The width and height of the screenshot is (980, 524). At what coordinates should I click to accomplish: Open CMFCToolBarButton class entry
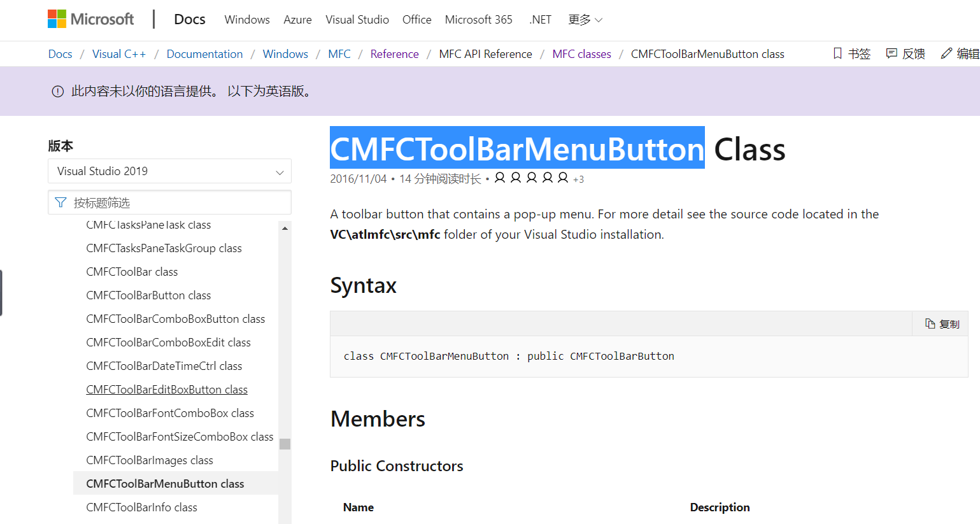click(148, 295)
